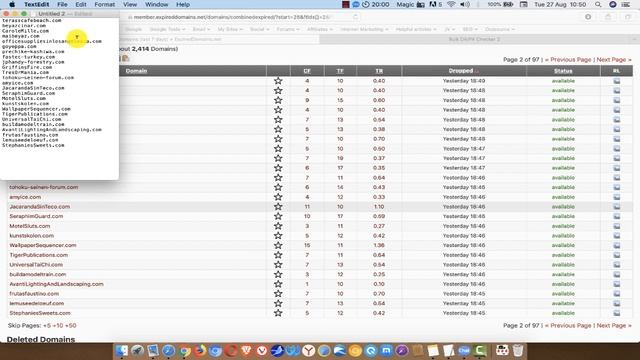Click the volume icon in the menu bar
Viewport: 640px width, 360px height.
pyautogui.click(x=465, y=4)
